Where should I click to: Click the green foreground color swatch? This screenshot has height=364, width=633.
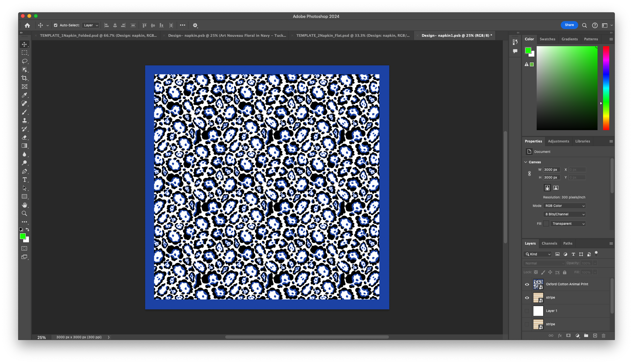[23, 236]
